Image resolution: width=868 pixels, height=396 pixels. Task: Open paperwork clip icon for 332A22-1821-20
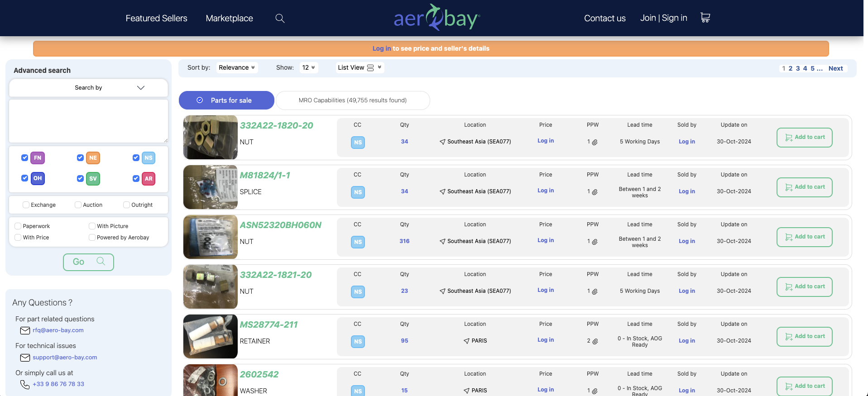(595, 291)
